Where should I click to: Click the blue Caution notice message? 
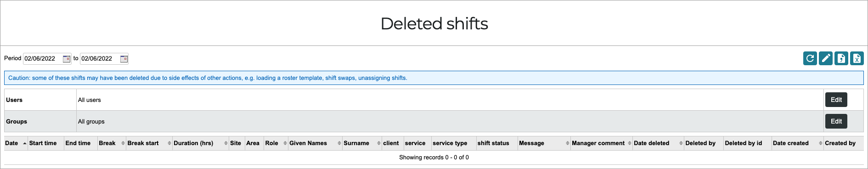tap(434, 78)
